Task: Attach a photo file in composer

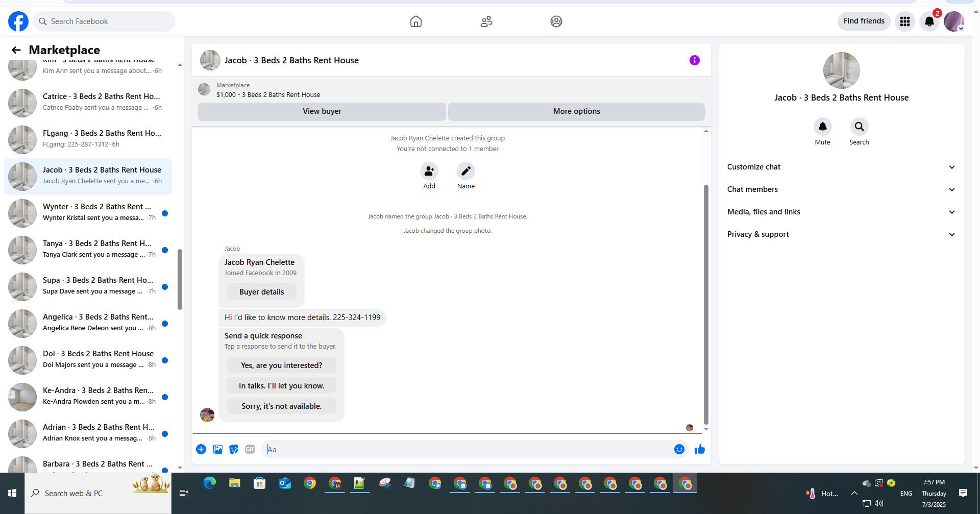Action: pos(217,449)
